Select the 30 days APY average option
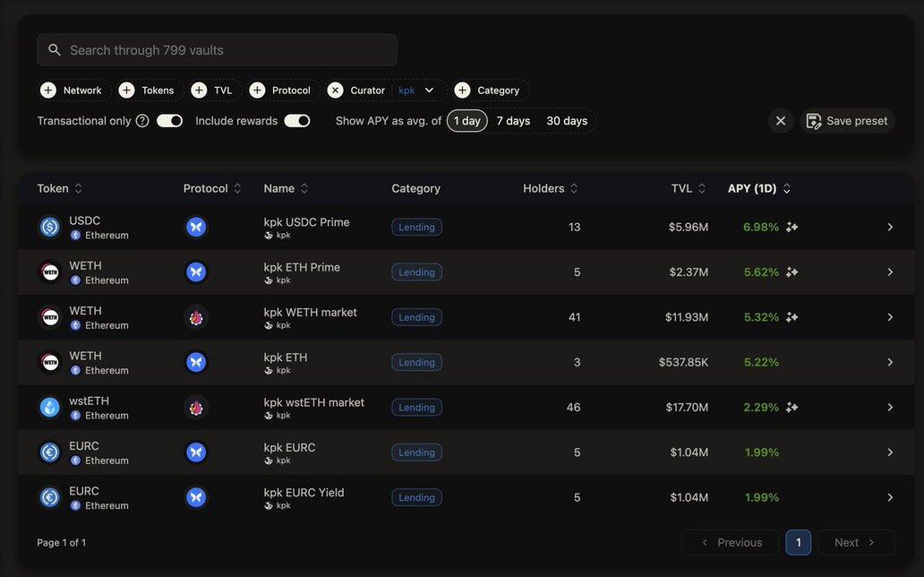This screenshot has height=577, width=924. [567, 121]
